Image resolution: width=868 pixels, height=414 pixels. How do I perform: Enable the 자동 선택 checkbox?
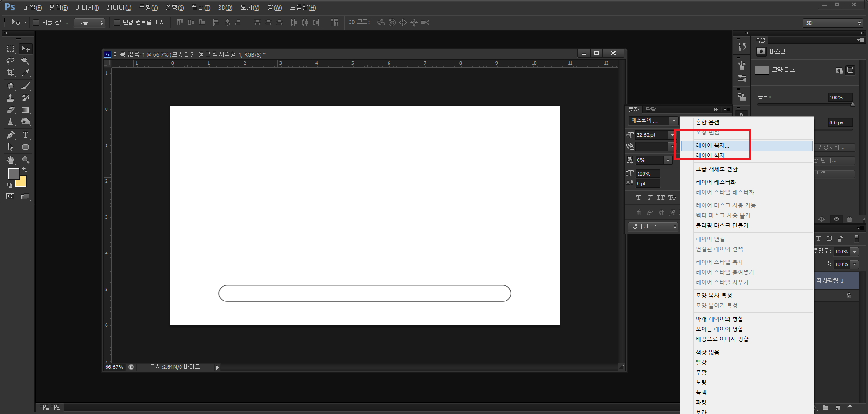[36, 22]
